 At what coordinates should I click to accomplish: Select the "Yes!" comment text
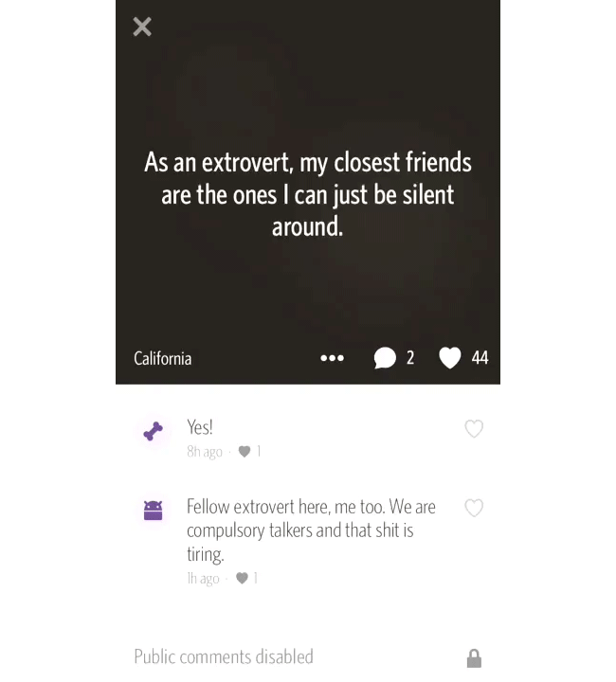coord(200,427)
